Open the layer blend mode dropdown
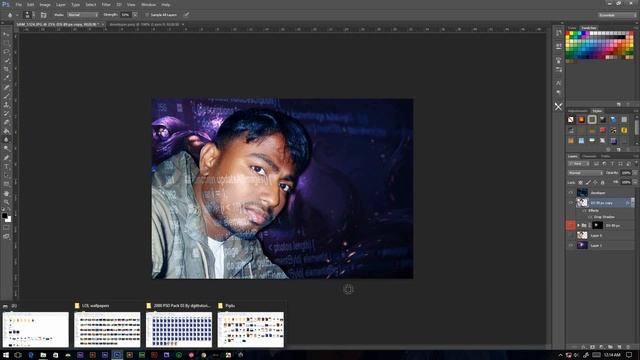Screen dimensions: 640x360 585,173
